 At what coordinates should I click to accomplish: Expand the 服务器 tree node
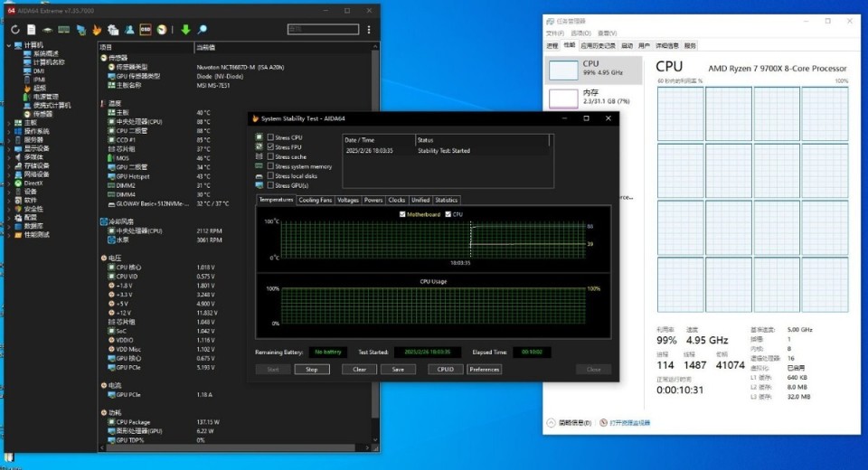click(9, 140)
